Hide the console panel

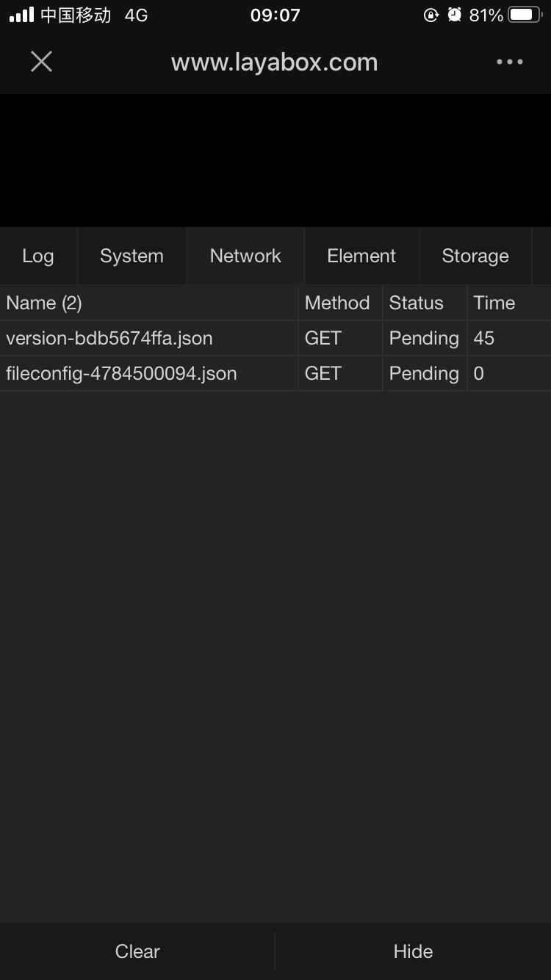tap(413, 951)
